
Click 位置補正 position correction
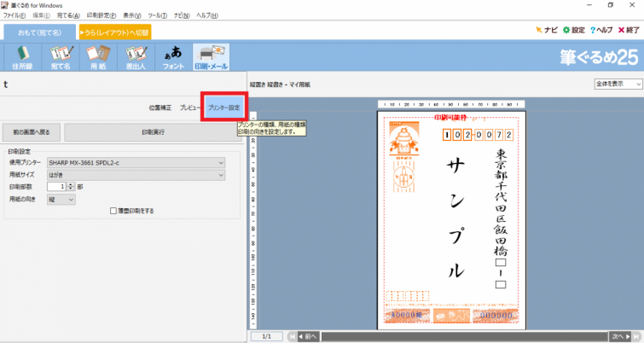point(160,108)
